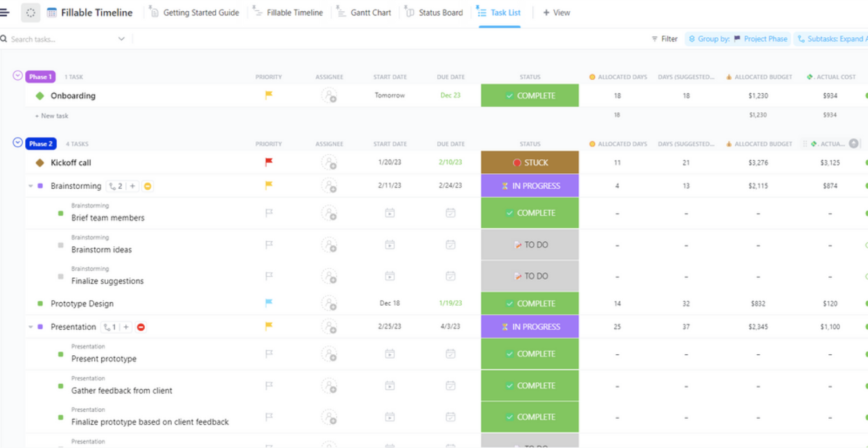Viewport: 868px width, 448px height.
Task: Collapse Brainstorming subtasks with its arrow
Action: tap(30, 185)
